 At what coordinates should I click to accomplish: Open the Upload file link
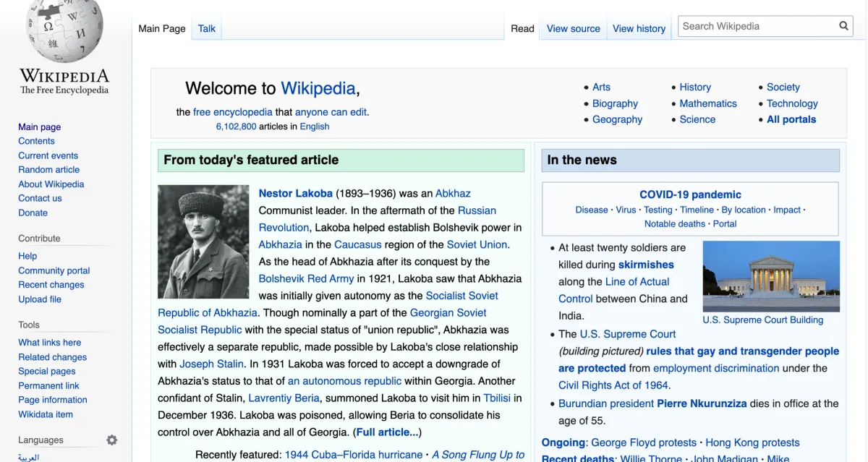(x=40, y=299)
